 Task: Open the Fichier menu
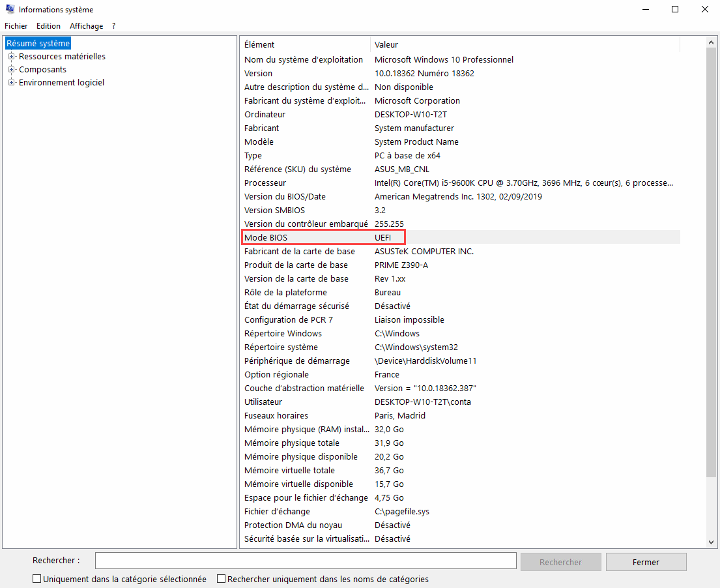click(x=16, y=26)
